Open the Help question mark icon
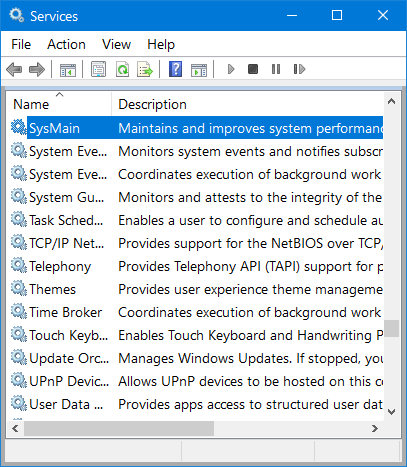The height and width of the screenshot is (467, 407). coord(175,69)
